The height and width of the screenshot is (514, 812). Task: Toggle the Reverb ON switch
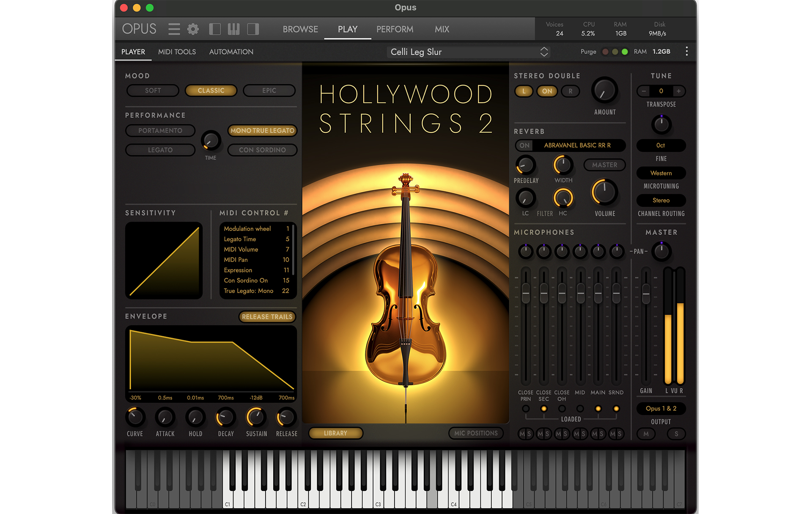(524, 145)
